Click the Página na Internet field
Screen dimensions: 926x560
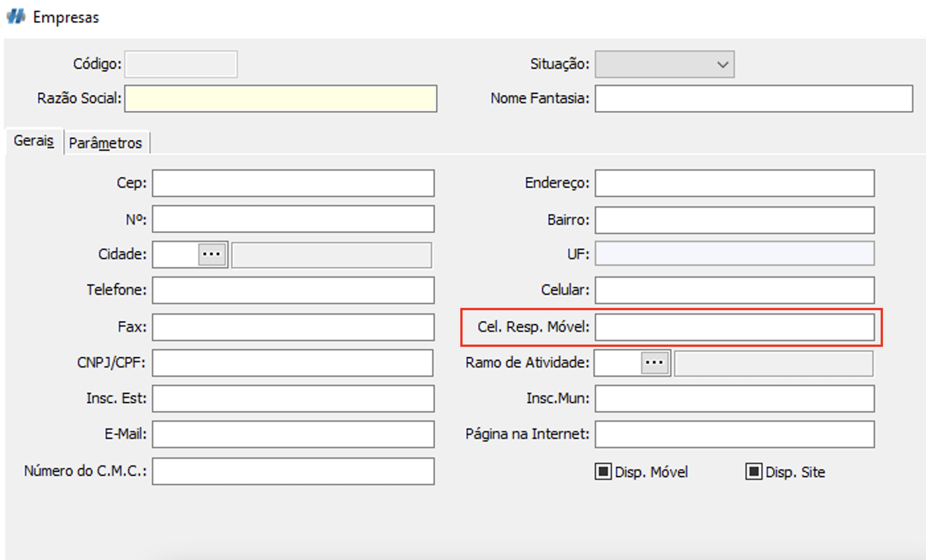pos(734,434)
